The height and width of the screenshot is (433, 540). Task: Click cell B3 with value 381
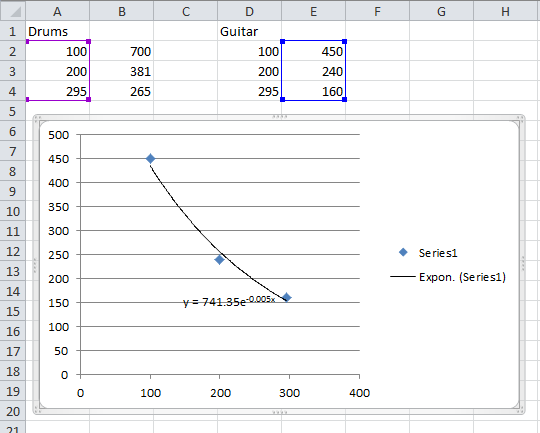click(x=122, y=71)
